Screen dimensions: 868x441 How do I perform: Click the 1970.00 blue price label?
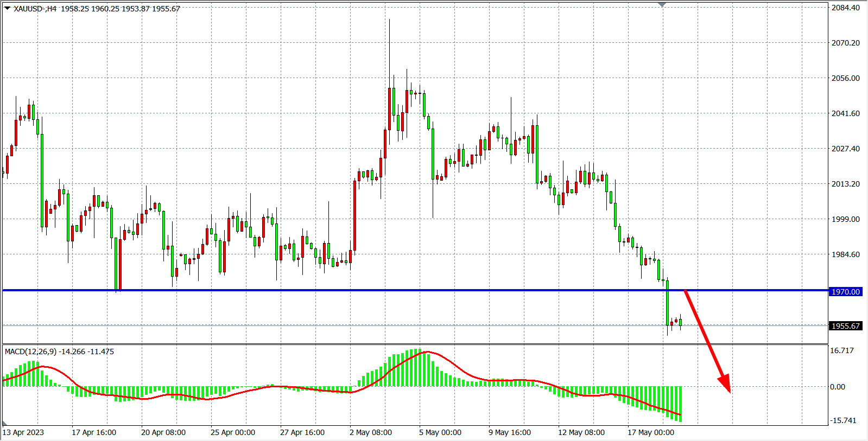(846, 292)
